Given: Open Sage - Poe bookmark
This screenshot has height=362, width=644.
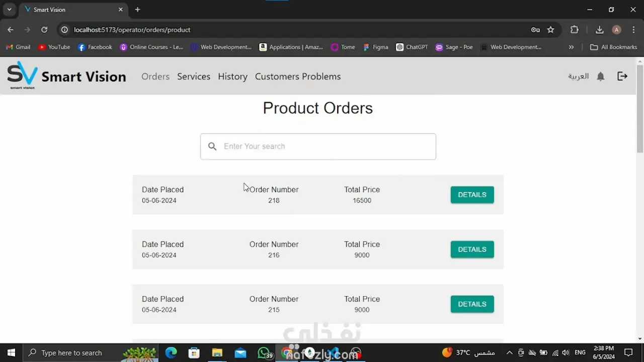Looking at the screenshot, I should click(x=454, y=47).
